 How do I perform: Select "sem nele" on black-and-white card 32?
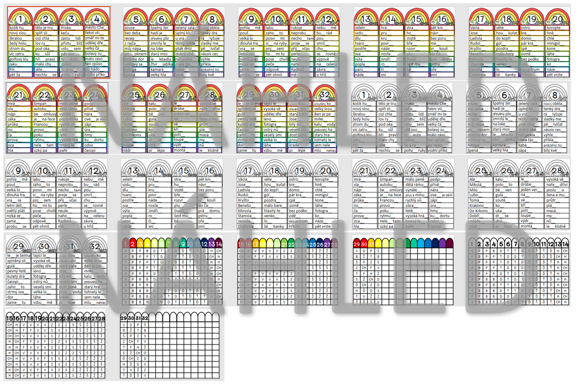[x=92, y=297]
